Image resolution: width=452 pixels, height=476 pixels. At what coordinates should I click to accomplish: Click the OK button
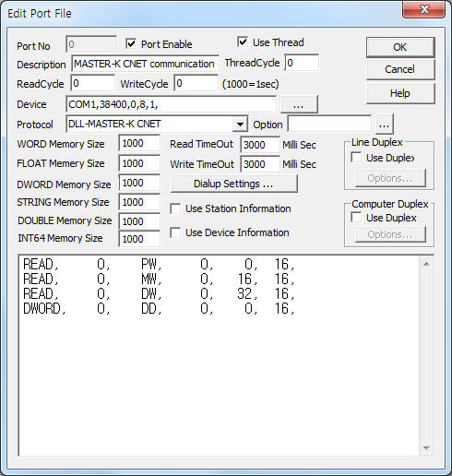pos(400,47)
